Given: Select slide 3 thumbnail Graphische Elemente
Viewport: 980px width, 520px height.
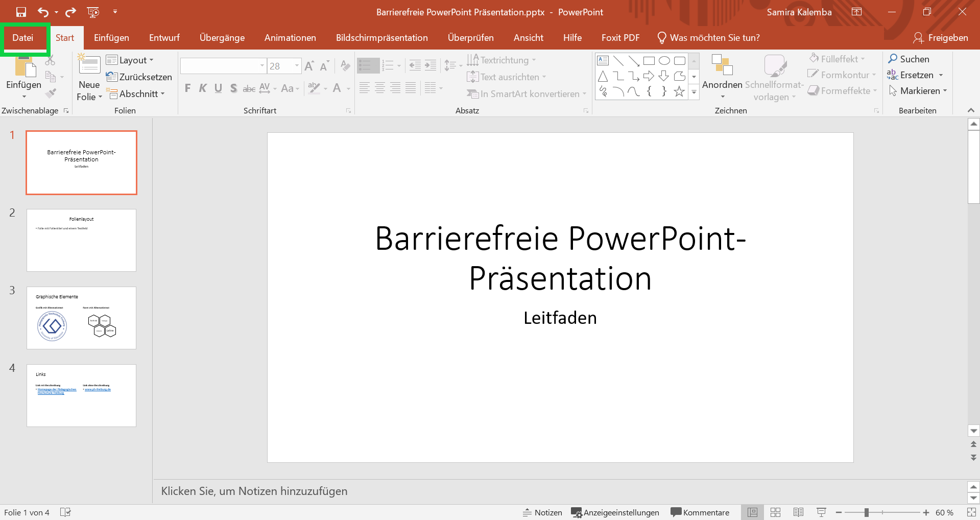Looking at the screenshot, I should coord(81,317).
